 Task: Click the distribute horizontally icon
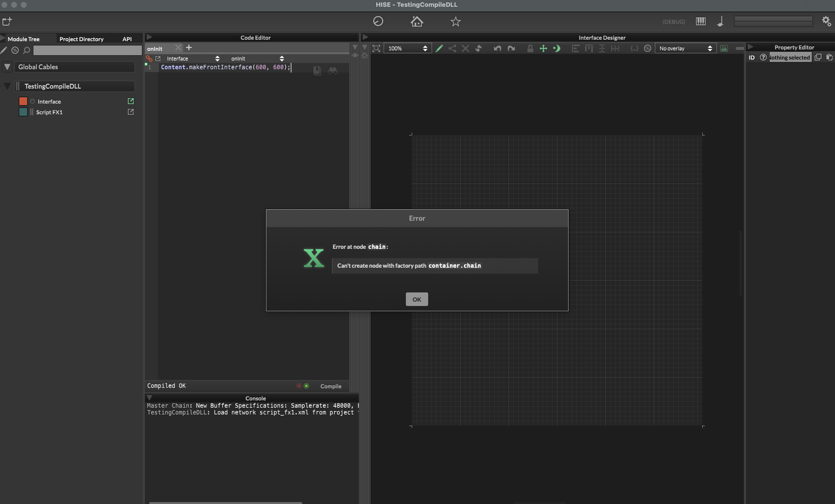[x=615, y=48]
